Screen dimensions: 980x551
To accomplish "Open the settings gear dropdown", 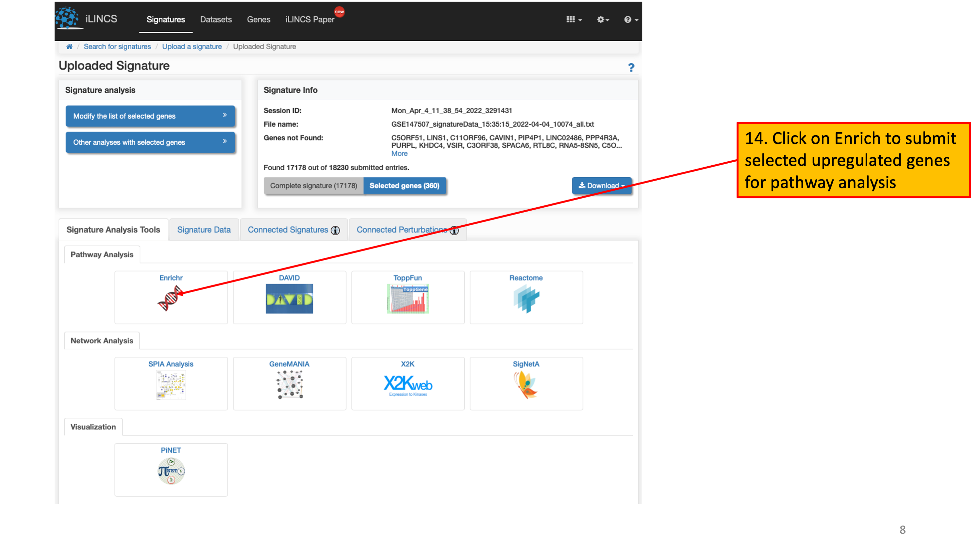I will coord(603,20).
